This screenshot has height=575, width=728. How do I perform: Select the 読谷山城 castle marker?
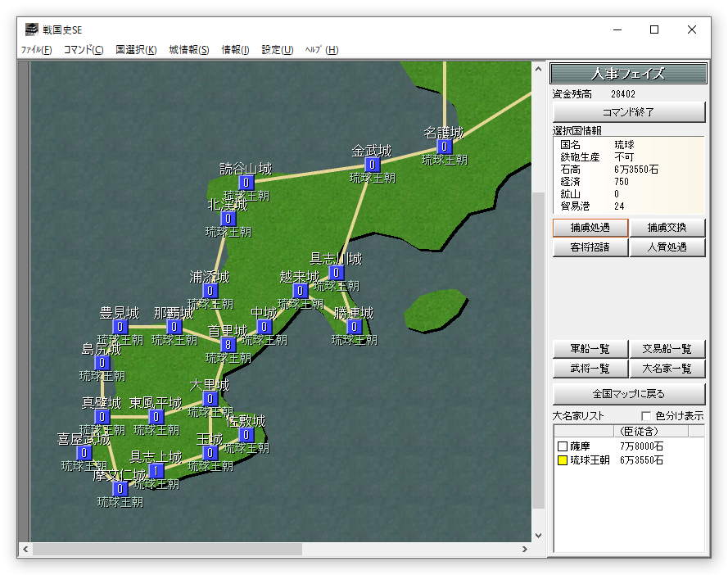coord(246,183)
